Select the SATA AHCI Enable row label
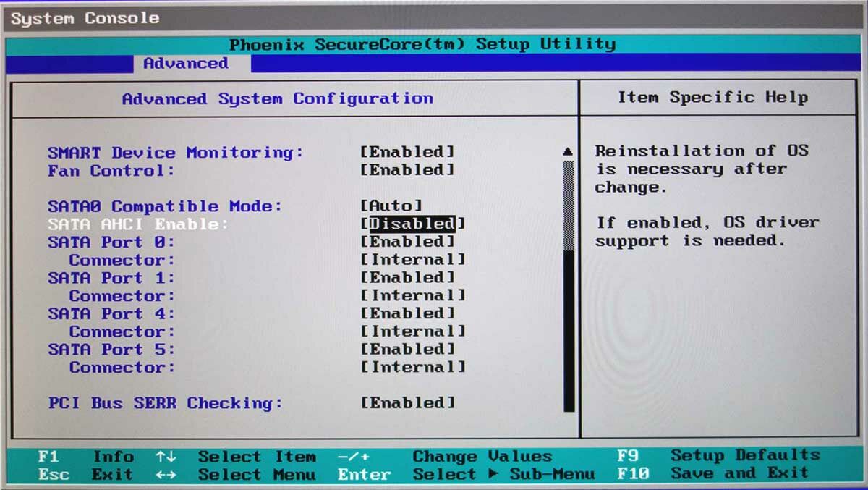 click(138, 224)
